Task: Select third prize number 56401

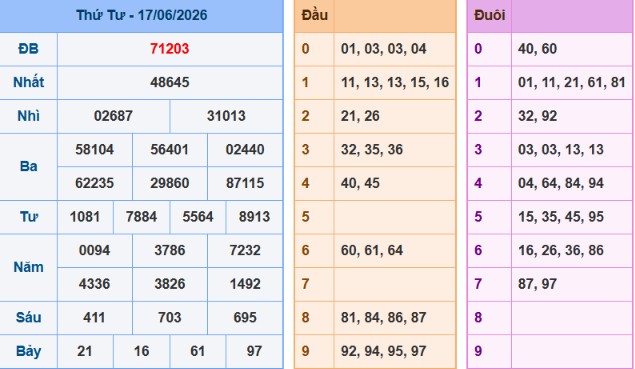Action: pos(170,150)
